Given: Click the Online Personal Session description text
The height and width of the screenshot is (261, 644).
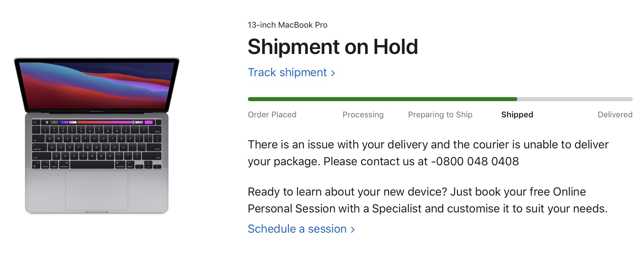Looking at the screenshot, I should [x=427, y=200].
